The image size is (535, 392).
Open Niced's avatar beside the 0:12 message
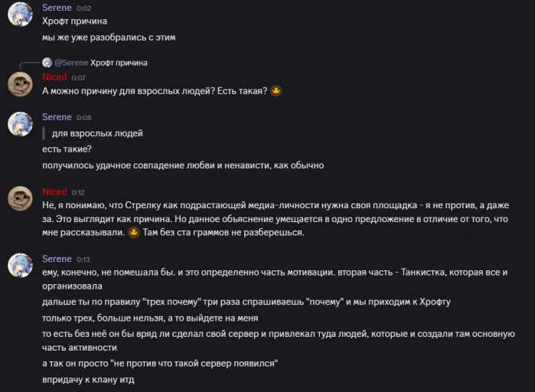click(20, 198)
